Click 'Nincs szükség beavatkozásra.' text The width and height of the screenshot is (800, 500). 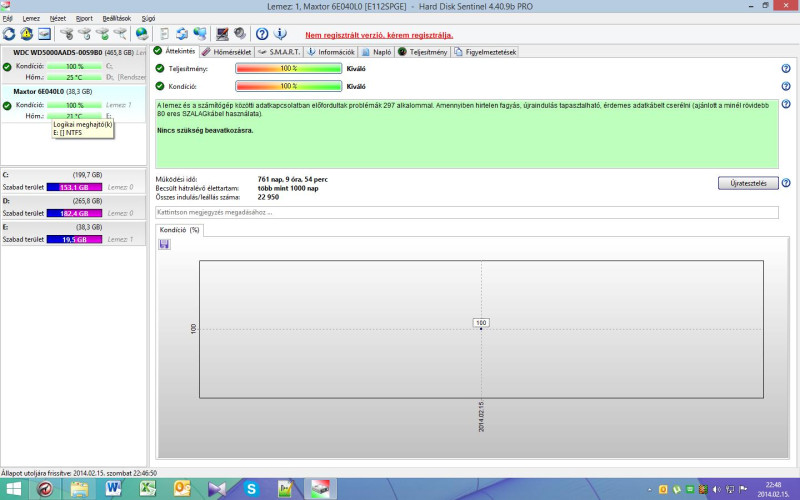coord(205,131)
